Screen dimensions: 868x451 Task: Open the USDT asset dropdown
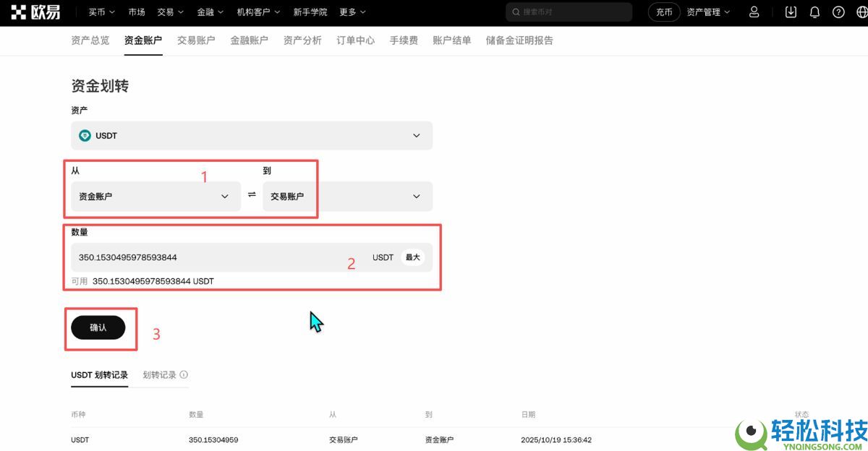[x=251, y=135]
